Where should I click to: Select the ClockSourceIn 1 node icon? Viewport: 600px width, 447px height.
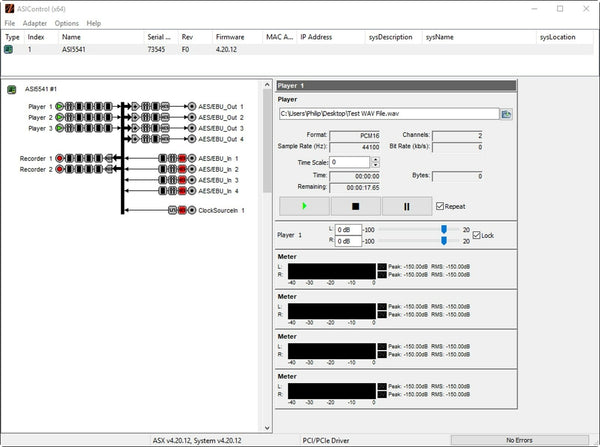pos(190,210)
